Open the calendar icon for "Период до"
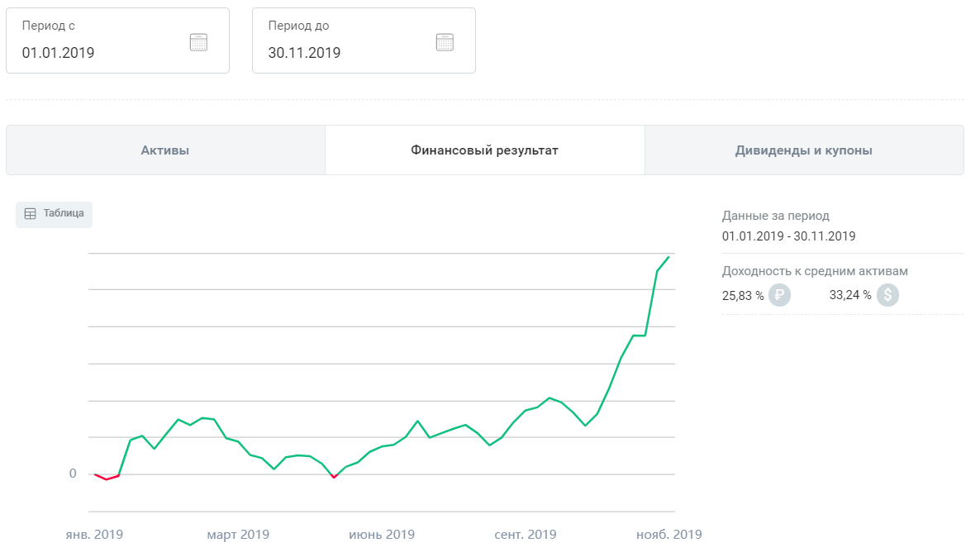The width and height of the screenshot is (980, 557). (x=445, y=42)
